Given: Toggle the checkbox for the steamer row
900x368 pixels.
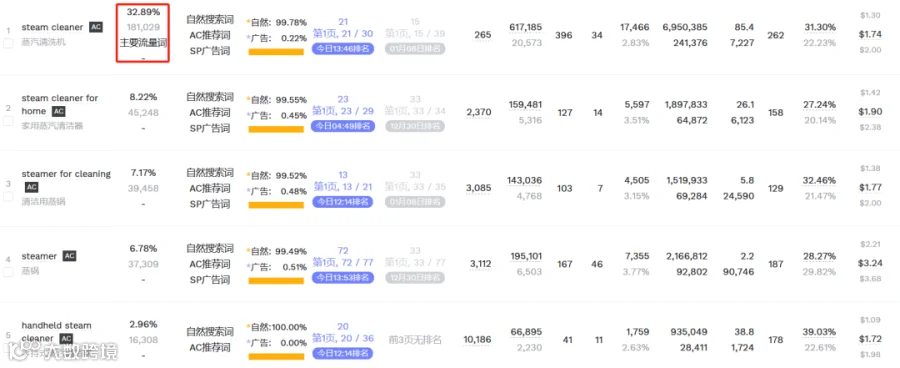Looking at the screenshot, I should (x=8, y=272).
